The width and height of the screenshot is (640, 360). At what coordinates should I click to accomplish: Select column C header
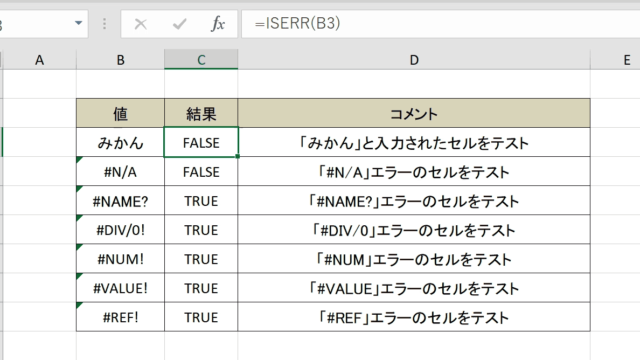pos(201,60)
